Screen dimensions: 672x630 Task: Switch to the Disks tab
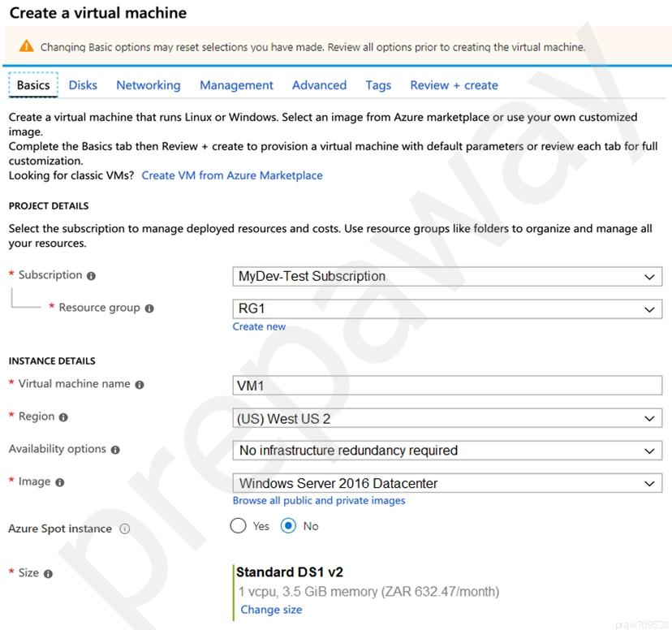point(83,85)
